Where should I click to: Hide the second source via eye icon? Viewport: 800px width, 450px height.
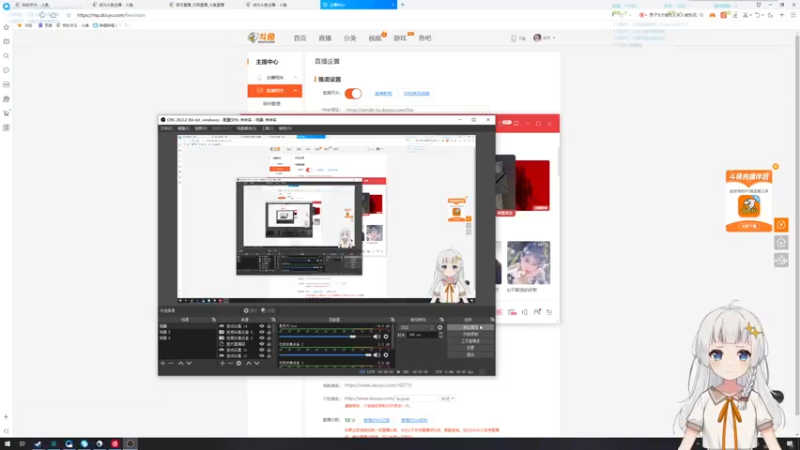pos(262,332)
